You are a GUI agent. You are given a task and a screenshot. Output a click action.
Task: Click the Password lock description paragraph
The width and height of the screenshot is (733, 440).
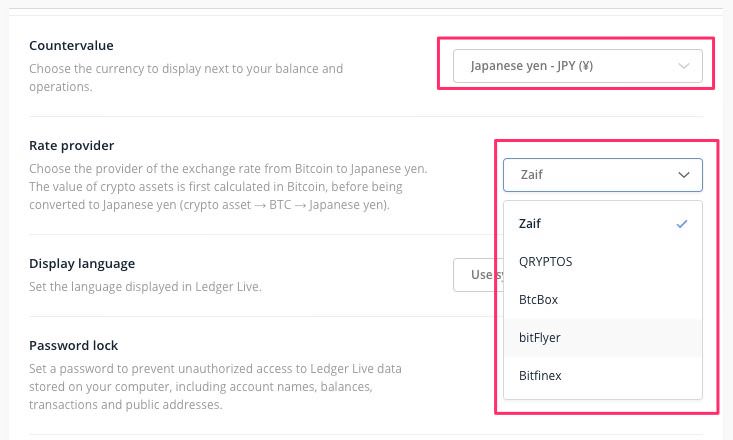pos(215,387)
